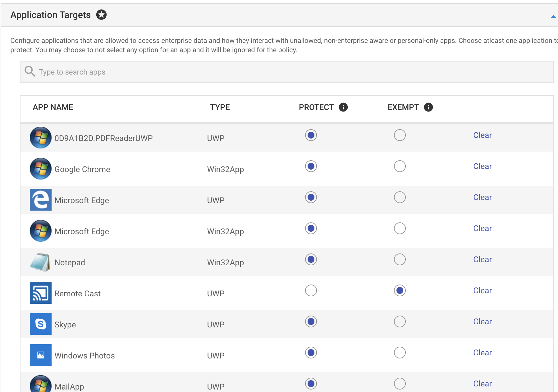
Task: Clear selection for Microsoft Edge UWP
Action: (x=483, y=197)
